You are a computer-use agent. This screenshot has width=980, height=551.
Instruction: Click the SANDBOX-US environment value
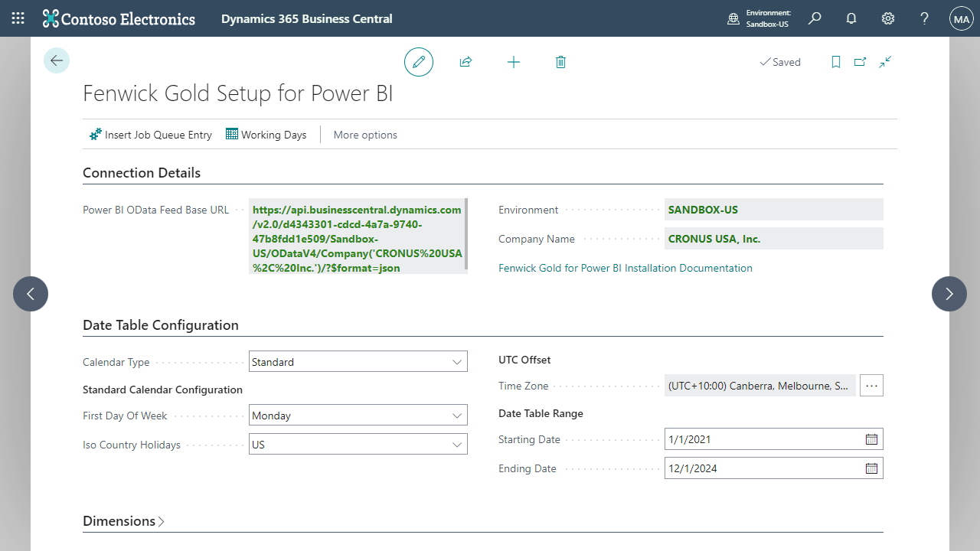click(774, 210)
